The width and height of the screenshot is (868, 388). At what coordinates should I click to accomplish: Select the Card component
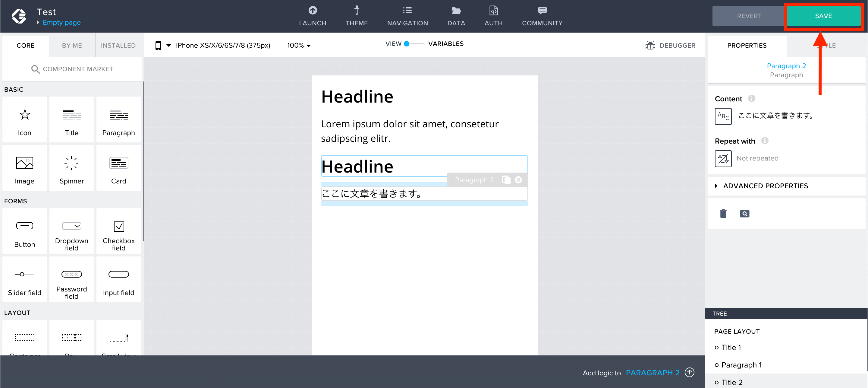point(119,168)
